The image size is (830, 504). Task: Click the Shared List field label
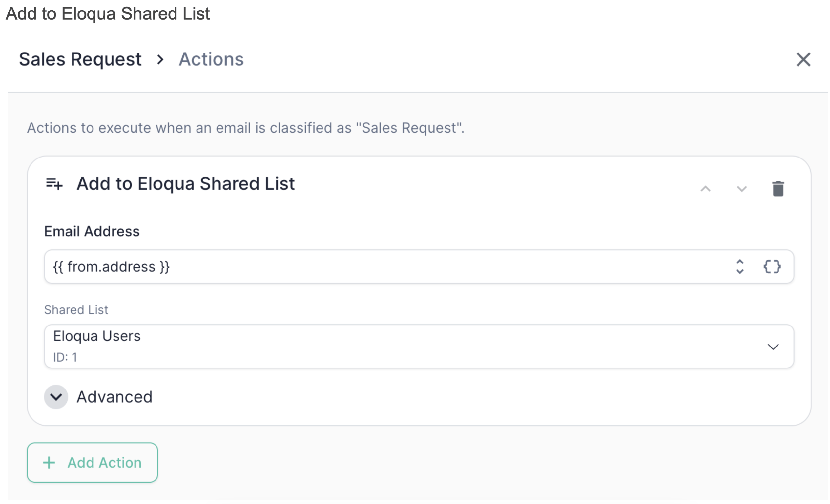[x=76, y=310]
